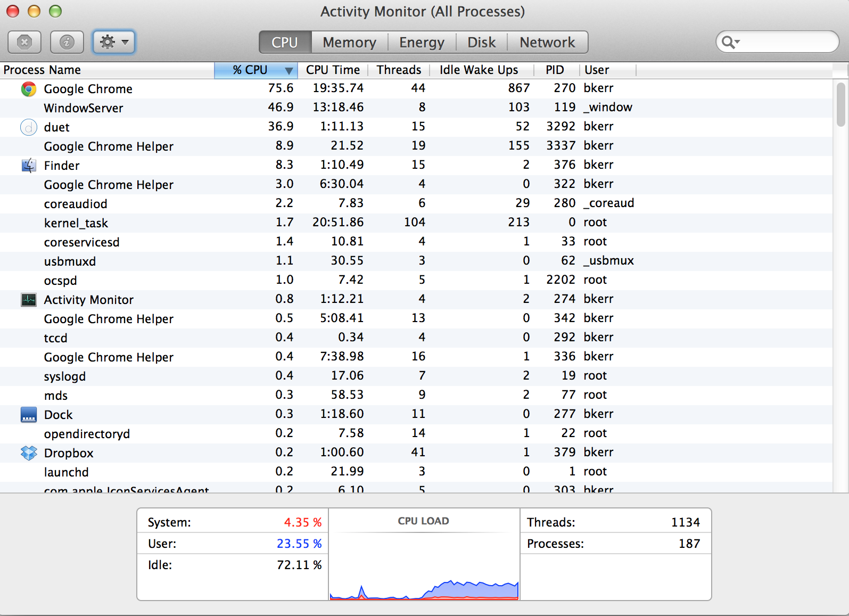This screenshot has width=849, height=616.
Task: Click the Idle 72.11 % value
Action: [x=299, y=565]
